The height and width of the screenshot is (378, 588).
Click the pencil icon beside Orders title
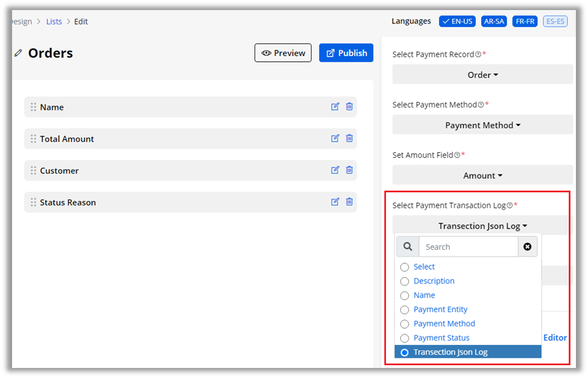[18, 53]
